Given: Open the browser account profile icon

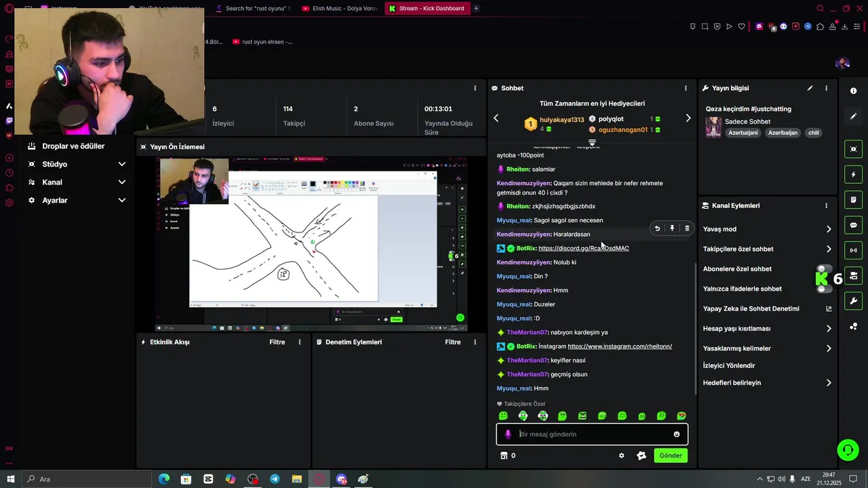Looking at the screenshot, I should coord(832,26).
